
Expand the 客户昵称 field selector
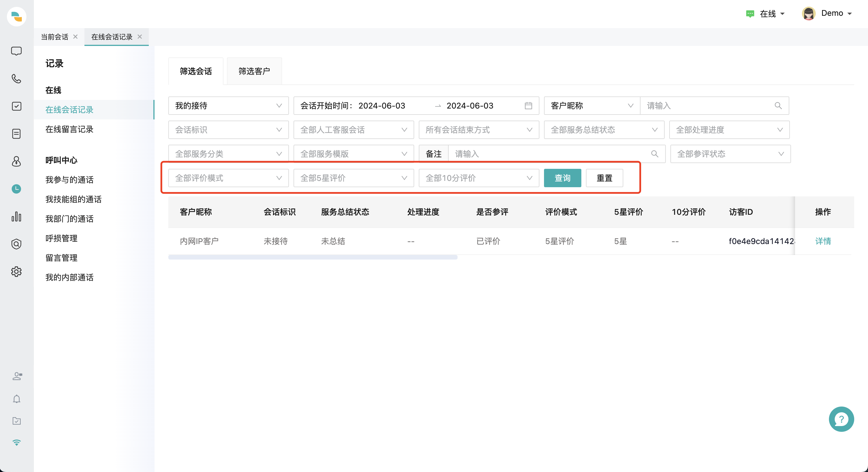tap(592, 106)
